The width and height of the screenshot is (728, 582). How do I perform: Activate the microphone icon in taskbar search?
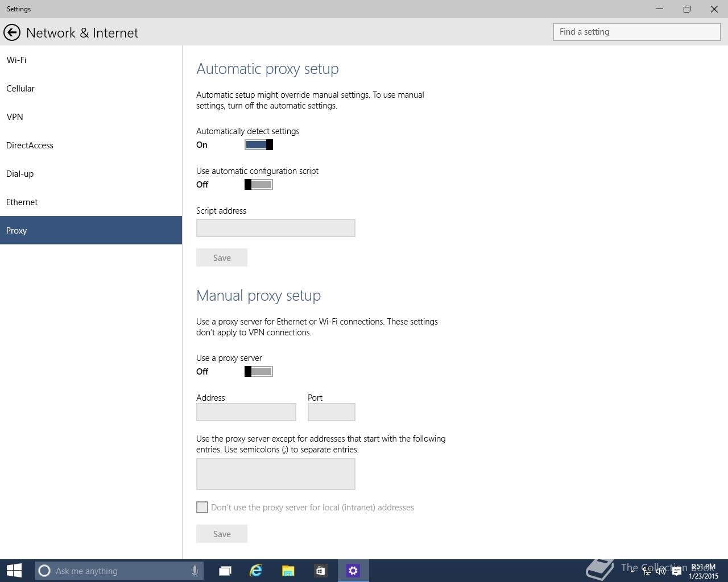point(195,571)
